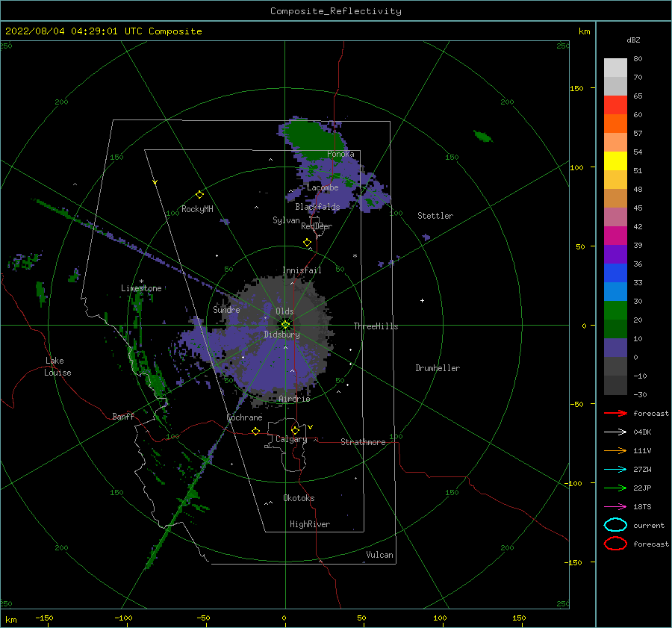Select the purple 36-39 dBZ swatch

[615, 255]
